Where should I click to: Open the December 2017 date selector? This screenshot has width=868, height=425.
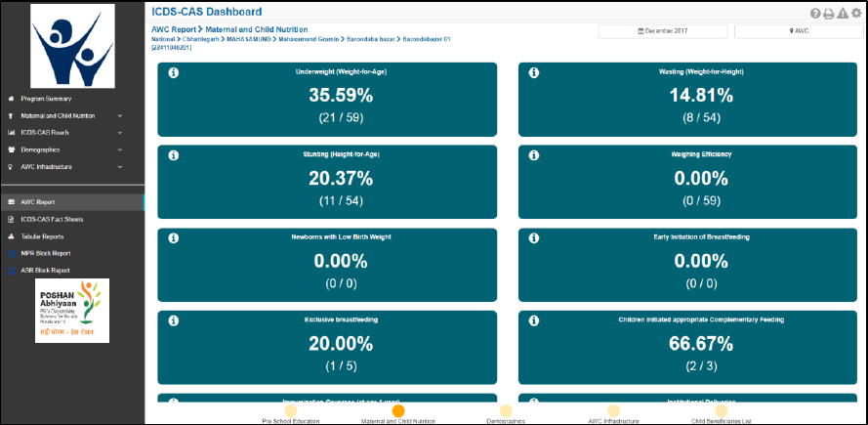point(663,31)
